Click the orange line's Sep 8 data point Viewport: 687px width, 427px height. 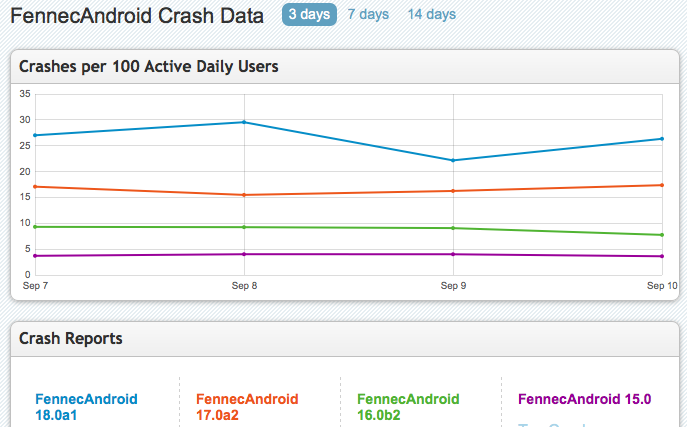tap(245, 195)
